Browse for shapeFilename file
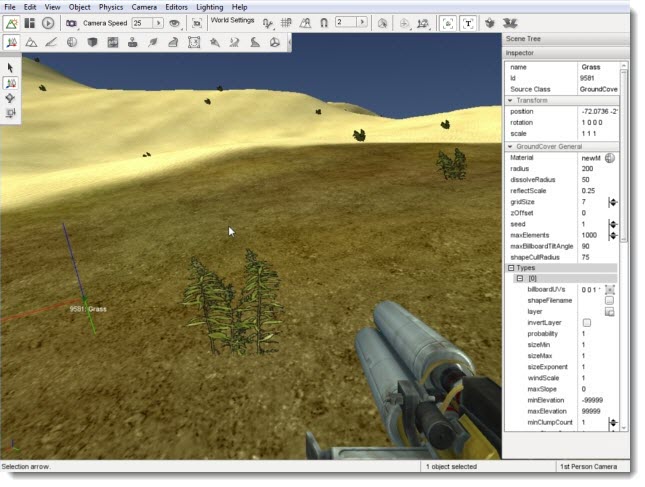645x487 pixels. tap(610, 301)
